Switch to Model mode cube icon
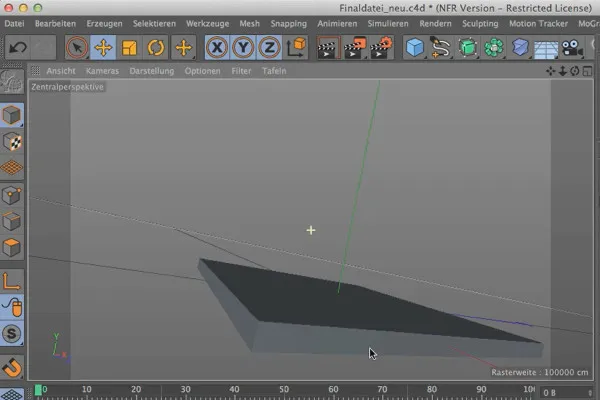The image size is (600, 400). (x=12, y=115)
